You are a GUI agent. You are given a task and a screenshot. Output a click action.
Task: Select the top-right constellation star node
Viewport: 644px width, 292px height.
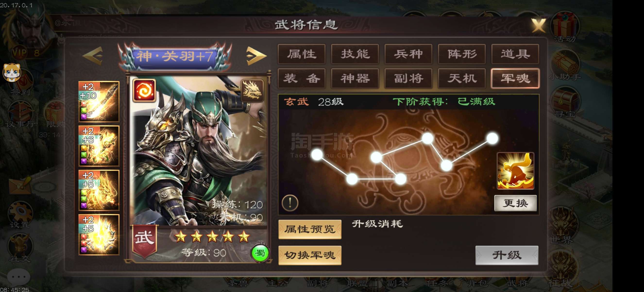click(492, 138)
